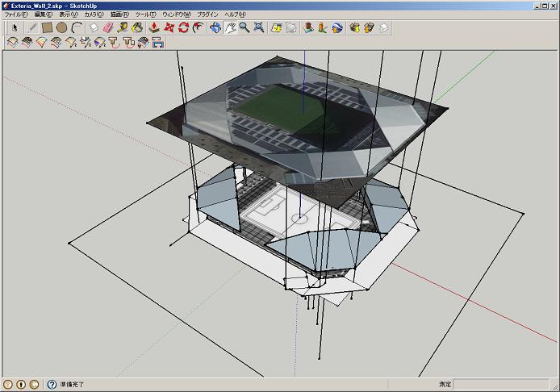Click the help question-mark icon in status bar
This screenshot has height=392, width=560.
[52, 385]
